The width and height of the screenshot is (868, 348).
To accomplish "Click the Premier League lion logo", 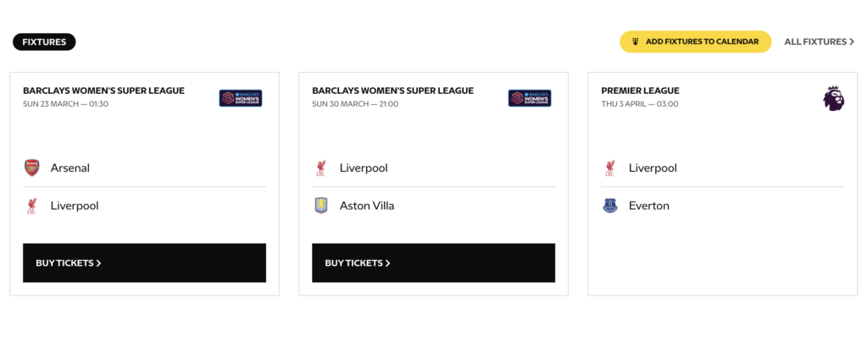I will coord(833,98).
